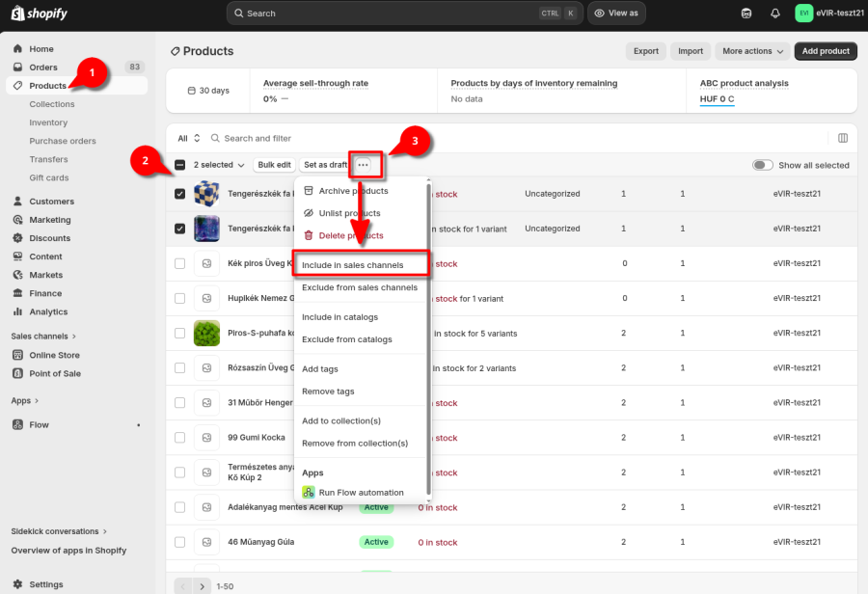
Task: Click the Flow app icon in the sidebar
Action: [x=17, y=424]
